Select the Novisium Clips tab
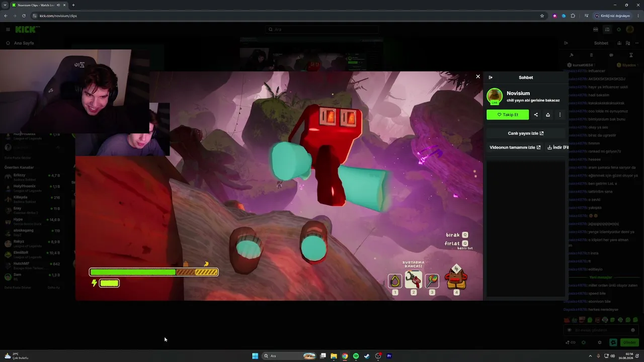Viewport: 644px width, 362px height. pos(39,5)
